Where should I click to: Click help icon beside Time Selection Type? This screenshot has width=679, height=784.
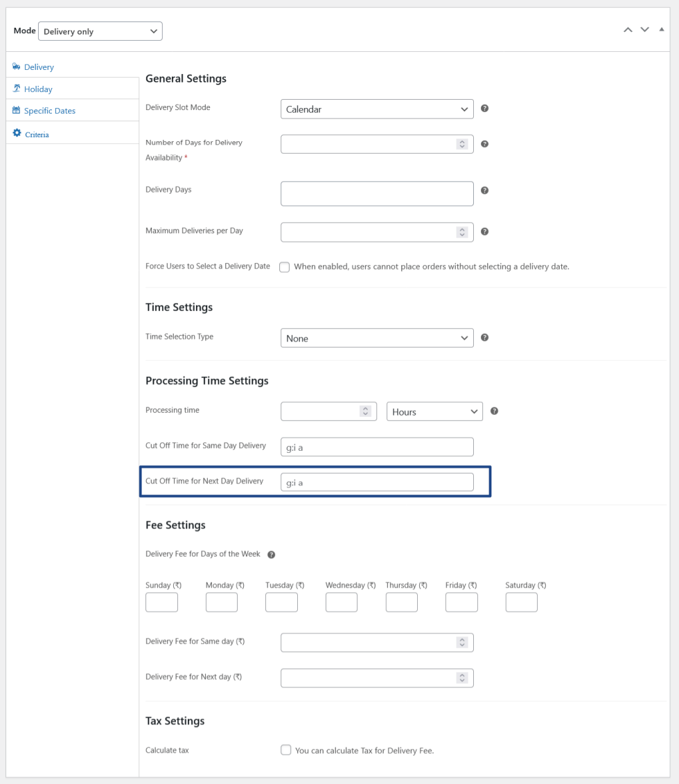tap(485, 338)
